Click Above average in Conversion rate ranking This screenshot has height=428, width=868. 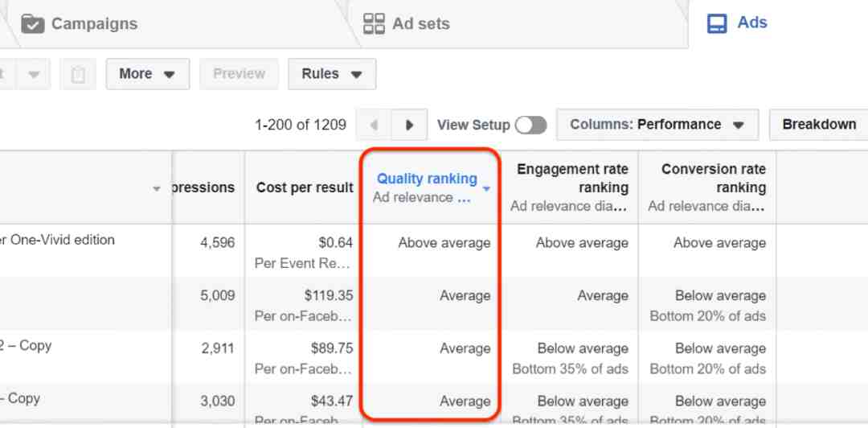[719, 243]
